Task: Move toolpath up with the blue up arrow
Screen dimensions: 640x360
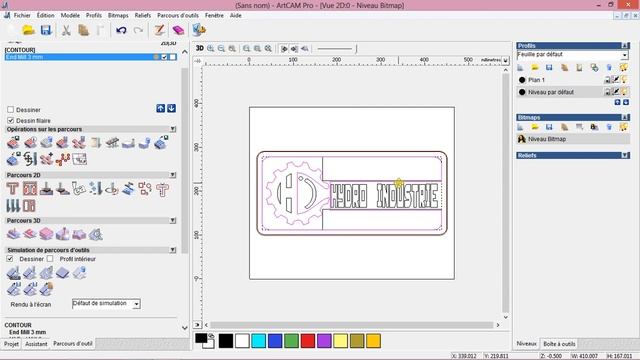Action: click(x=160, y=108)
